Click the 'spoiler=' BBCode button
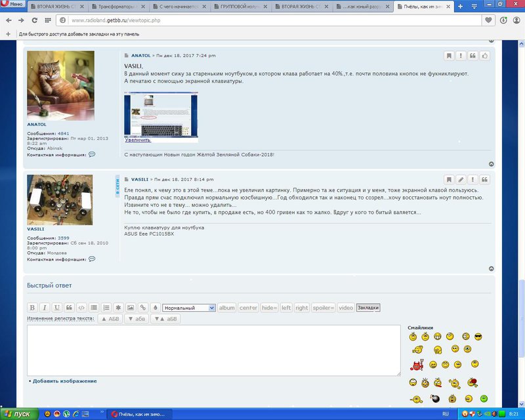Image resolution: width=525 pixels, height=420 pixels. 324,308
